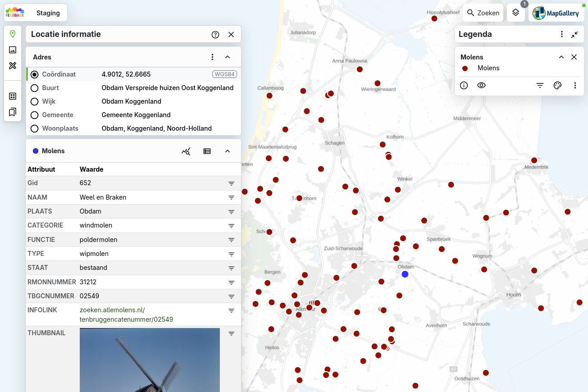
Task: Click the MapGallery logo button
Action: coord(556,13)
